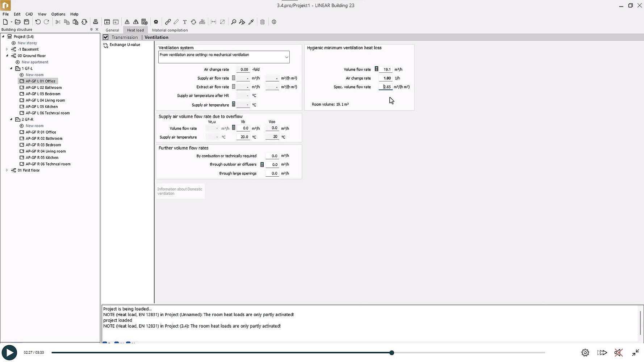This screenshot has width=644, height=362.
Task: Click the Text tool 'T' icon
Action: pyautogui.click(x=185, y=22)
